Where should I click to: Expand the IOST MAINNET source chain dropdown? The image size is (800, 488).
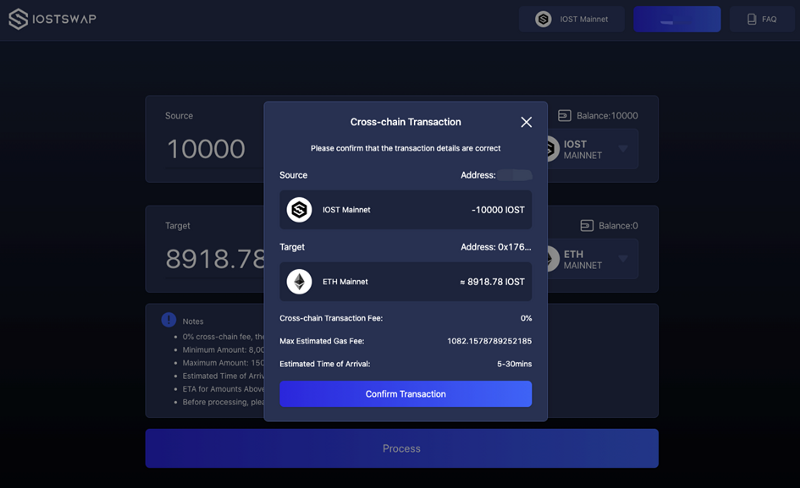point(623,149)
